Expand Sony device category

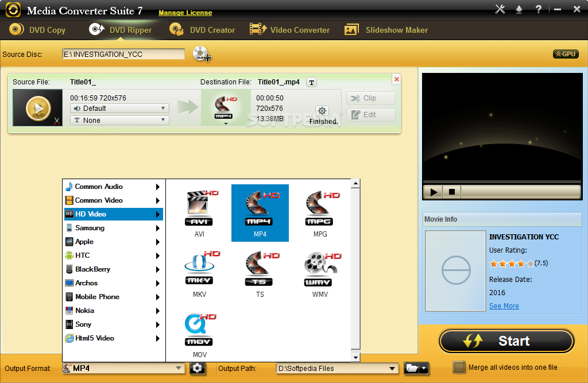[x=114, y=324]
